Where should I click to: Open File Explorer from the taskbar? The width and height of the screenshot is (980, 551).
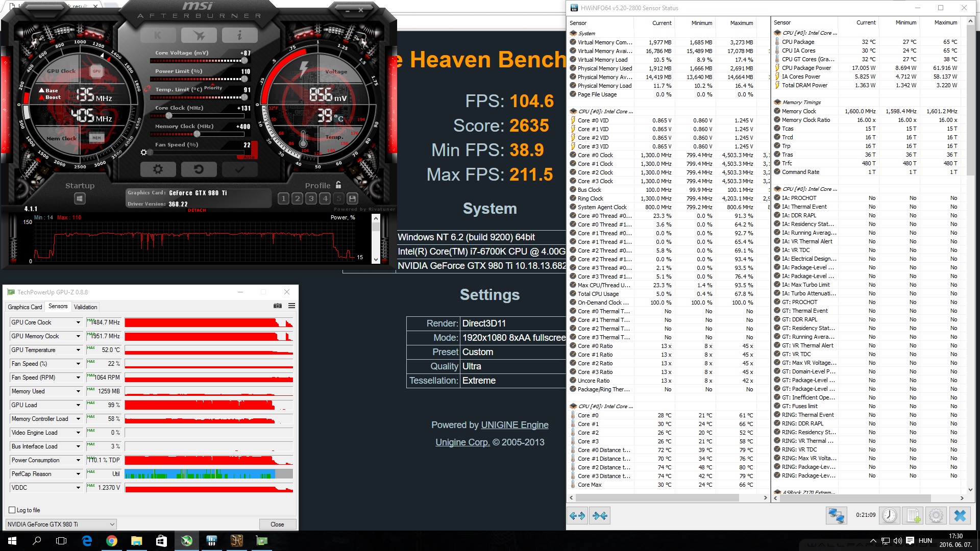tap(136, 541)
